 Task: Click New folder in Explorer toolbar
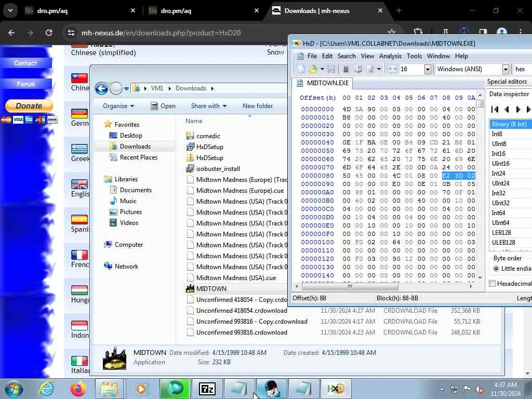pos(258,106)
